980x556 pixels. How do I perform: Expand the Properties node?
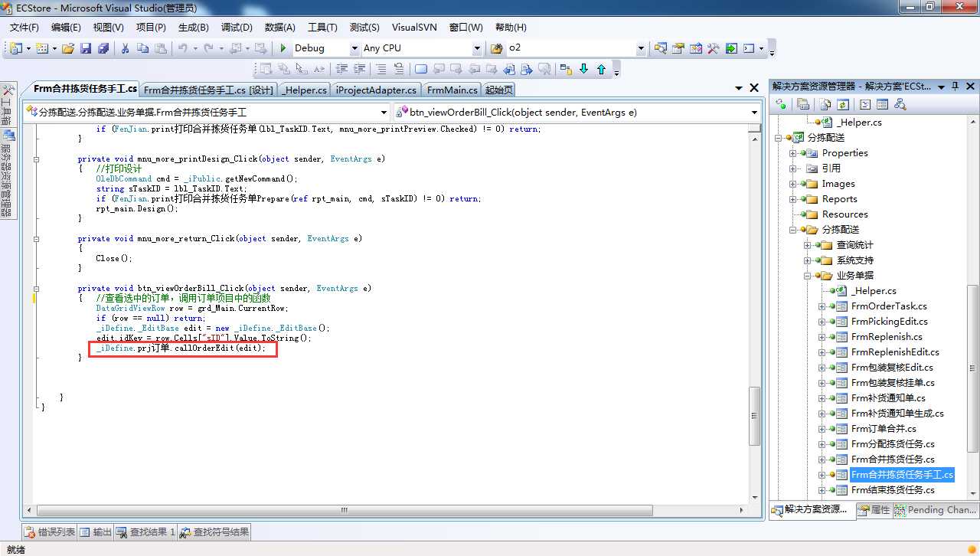[x=793, y=153]
